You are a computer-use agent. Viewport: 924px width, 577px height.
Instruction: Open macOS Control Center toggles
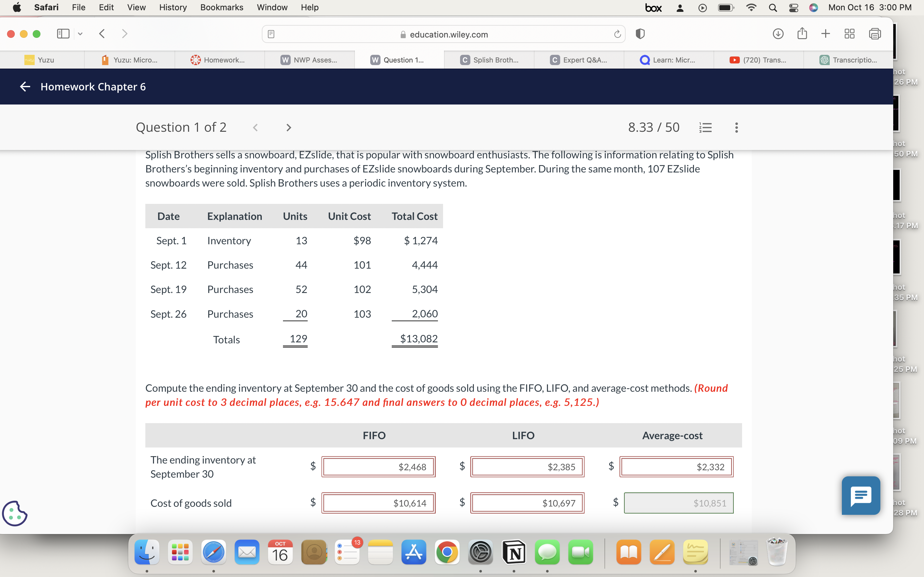(793, 8)
